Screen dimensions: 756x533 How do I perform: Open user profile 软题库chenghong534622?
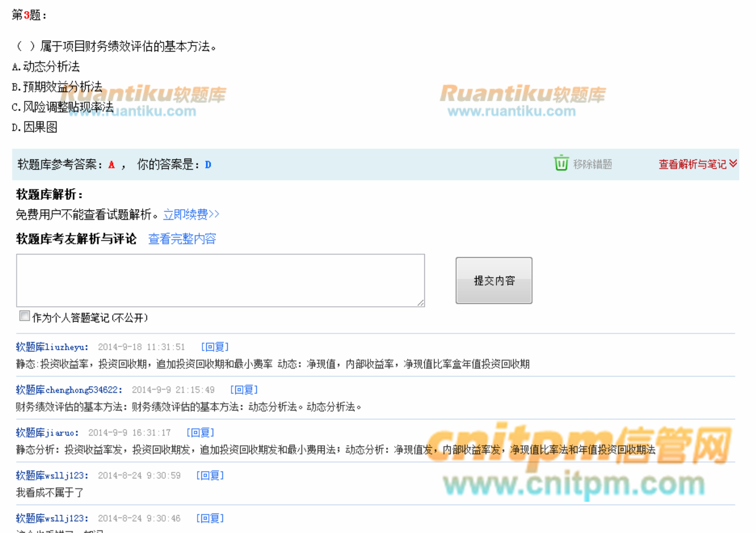click(68, 390)
